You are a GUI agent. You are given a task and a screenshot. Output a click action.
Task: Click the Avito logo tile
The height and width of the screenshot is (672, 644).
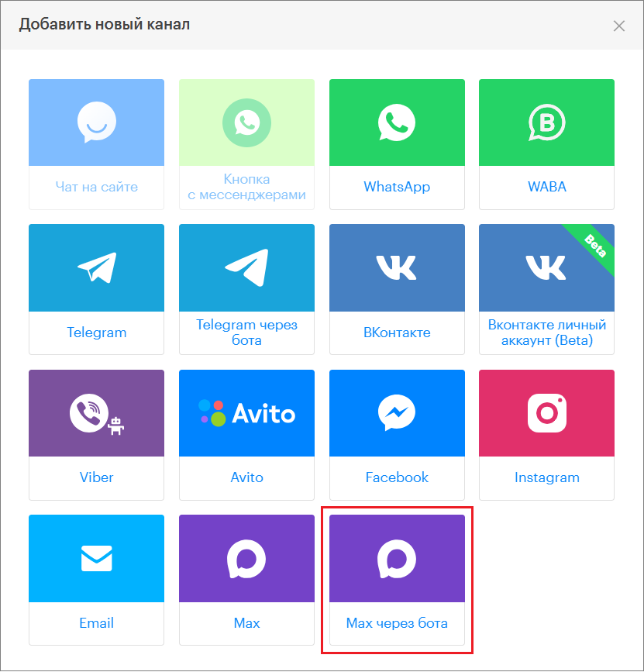(246, 413)
